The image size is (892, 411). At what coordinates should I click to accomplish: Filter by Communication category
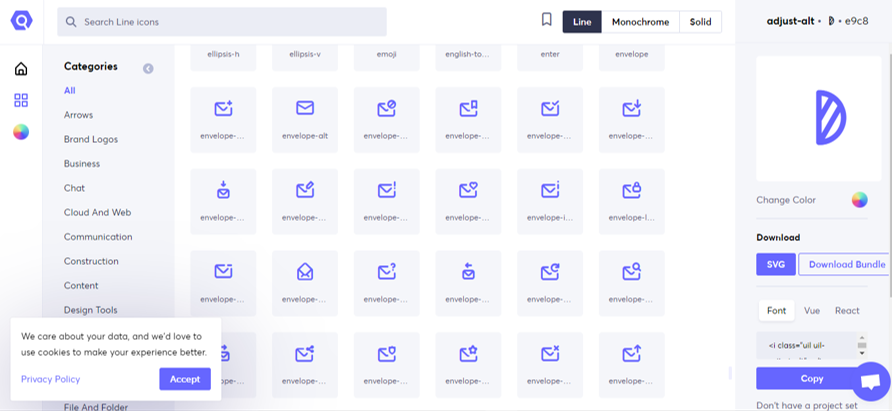[x=98, y=237]
